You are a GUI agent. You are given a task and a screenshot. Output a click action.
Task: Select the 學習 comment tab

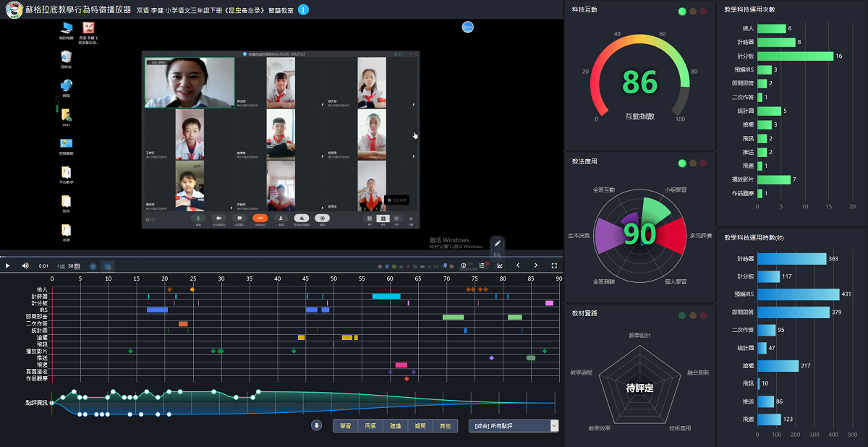click(x=345, y=426)
